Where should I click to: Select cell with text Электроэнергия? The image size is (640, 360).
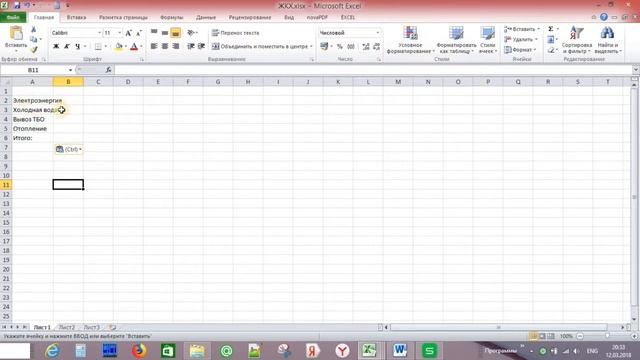(33, 100)
